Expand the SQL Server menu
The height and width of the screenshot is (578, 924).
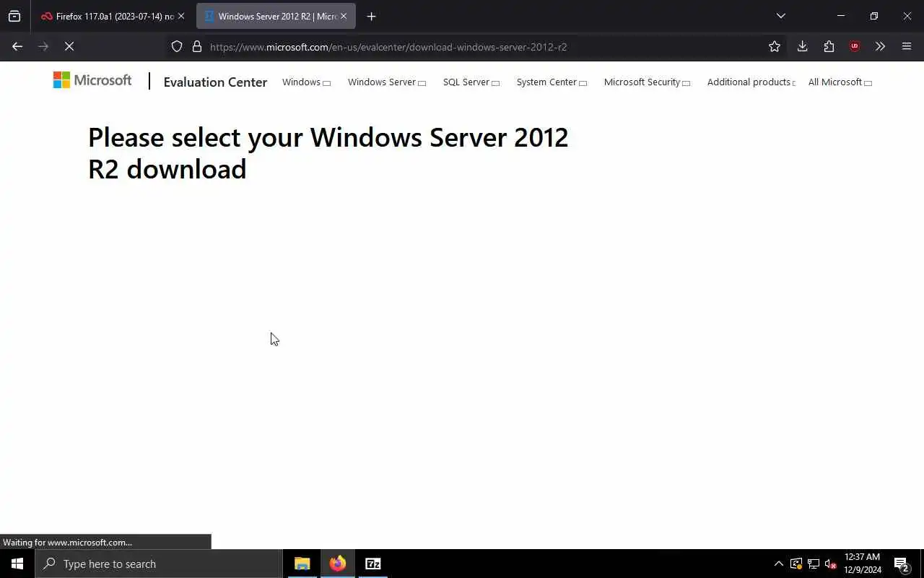coord(471,82)
